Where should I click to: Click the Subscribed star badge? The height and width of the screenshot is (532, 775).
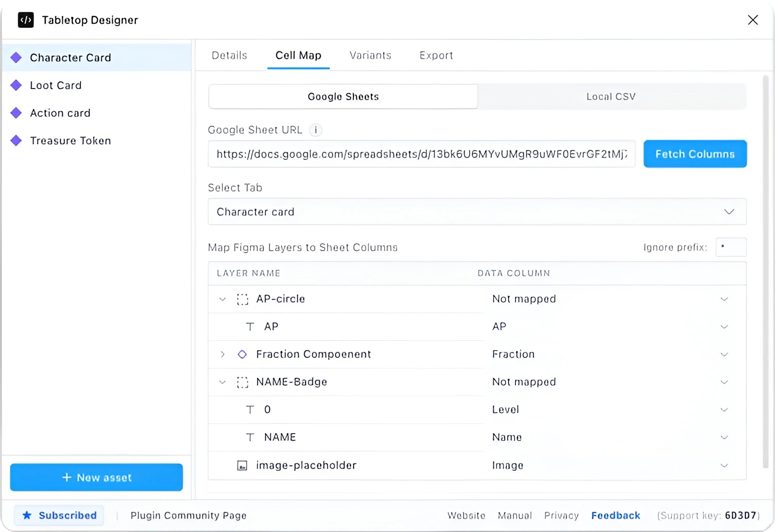tap(59, 515)
